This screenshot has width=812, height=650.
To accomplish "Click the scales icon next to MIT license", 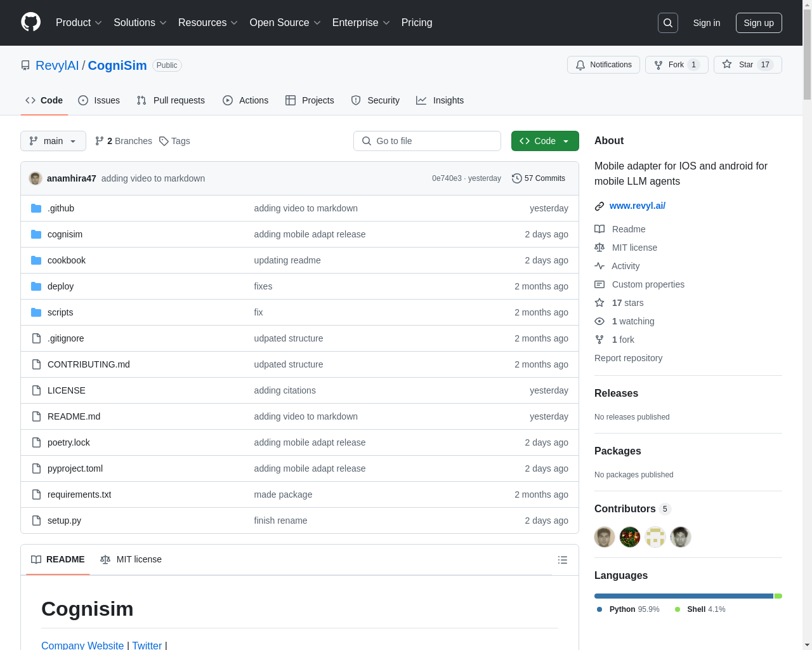I will point(599,248).
